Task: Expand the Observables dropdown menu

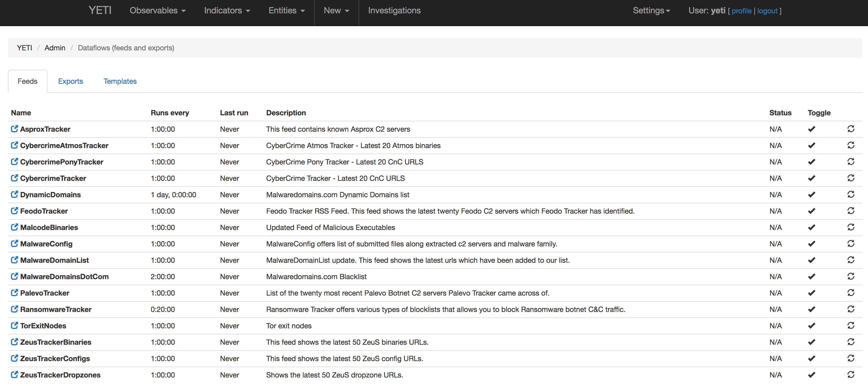Action: [x=157, y=10]
